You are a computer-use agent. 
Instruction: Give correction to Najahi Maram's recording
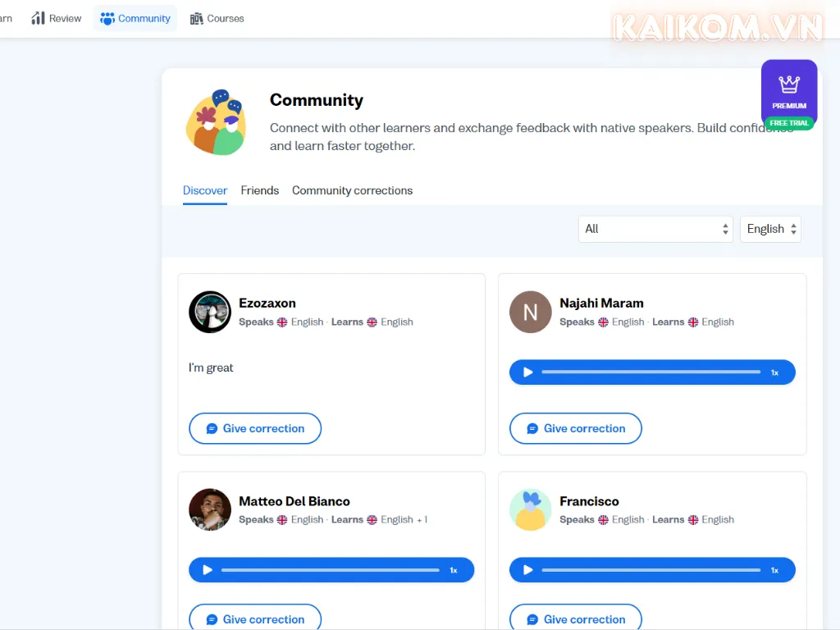coord(576,428)
